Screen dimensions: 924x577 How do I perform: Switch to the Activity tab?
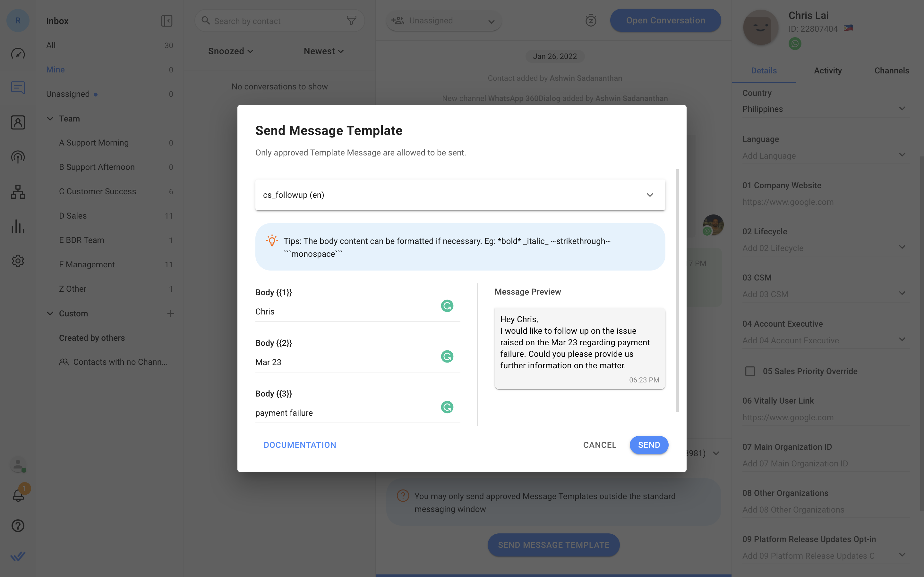click(x=827, y=71)
